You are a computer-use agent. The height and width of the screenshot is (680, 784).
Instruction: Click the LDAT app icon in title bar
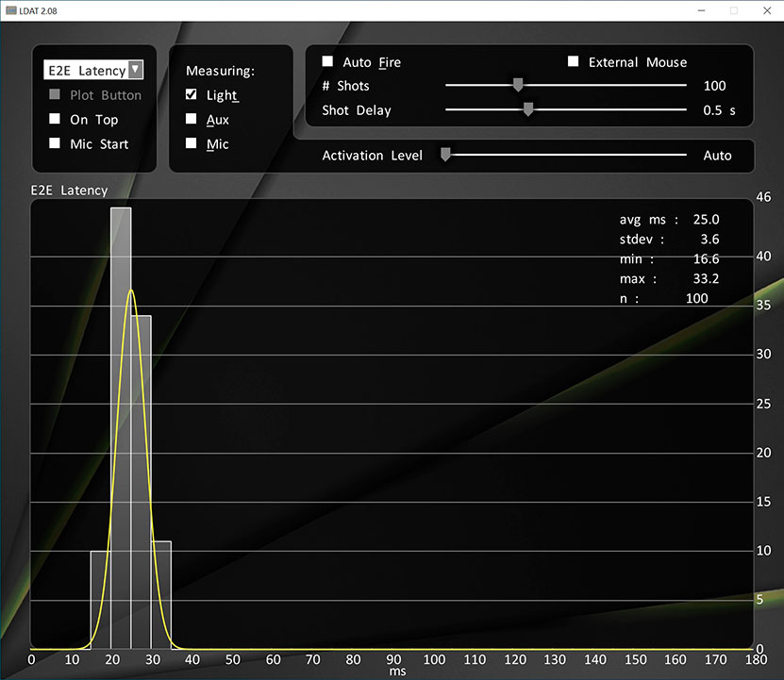(x=10, y=10)
